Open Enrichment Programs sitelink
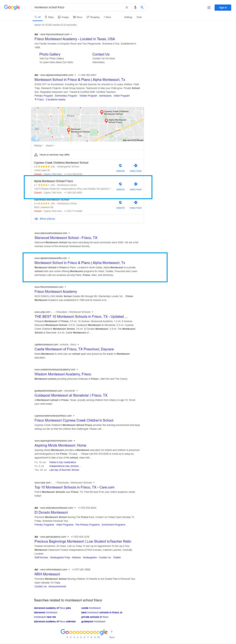This screenshot has height=644, width=236. coord(113,525)
